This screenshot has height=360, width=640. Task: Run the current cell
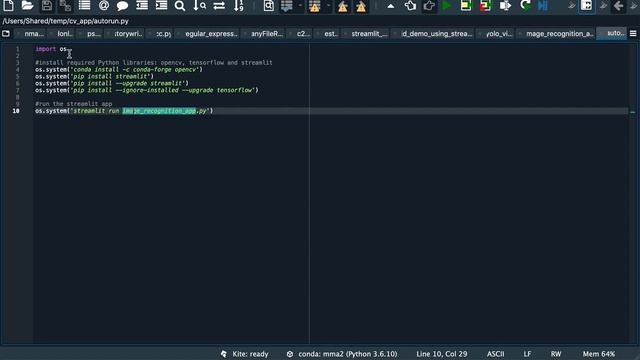pos(466,6)
